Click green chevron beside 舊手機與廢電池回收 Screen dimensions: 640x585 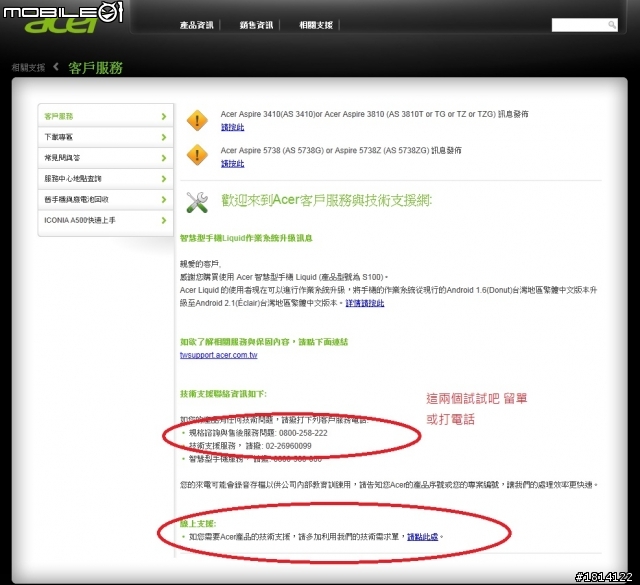pos(164,200)
